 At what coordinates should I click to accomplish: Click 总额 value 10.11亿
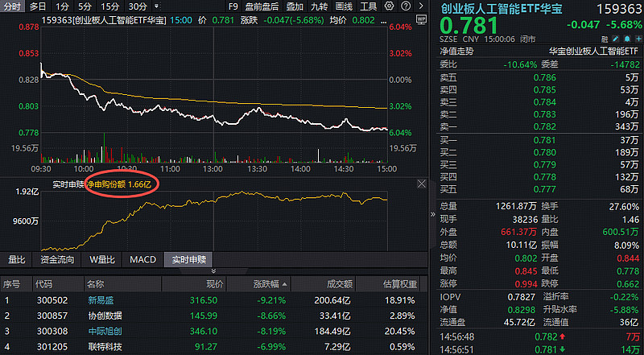click(521, 245)
